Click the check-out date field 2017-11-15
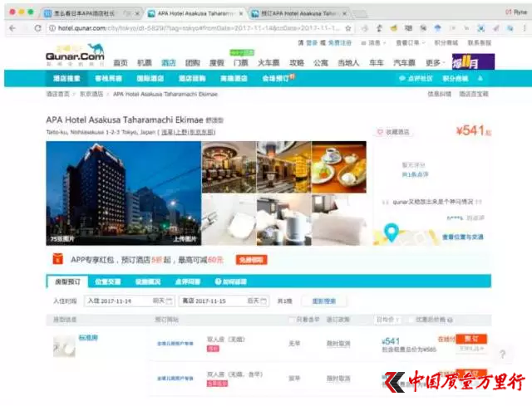The image size is (532, 406). pos(224,301)
